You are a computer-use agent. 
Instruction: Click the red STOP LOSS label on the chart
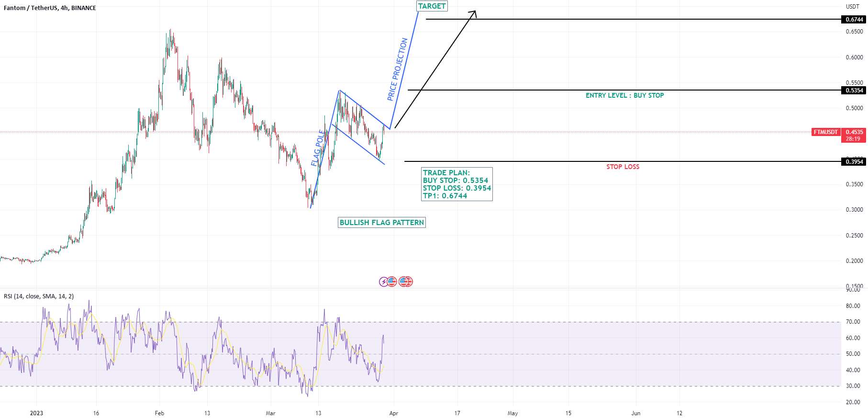(x=623, y=167)
